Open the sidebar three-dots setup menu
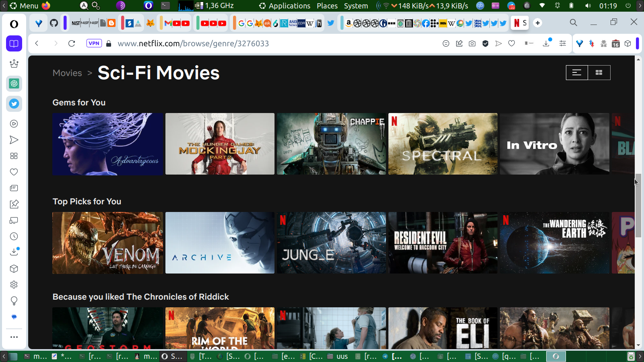 click(x=14, y=337)
